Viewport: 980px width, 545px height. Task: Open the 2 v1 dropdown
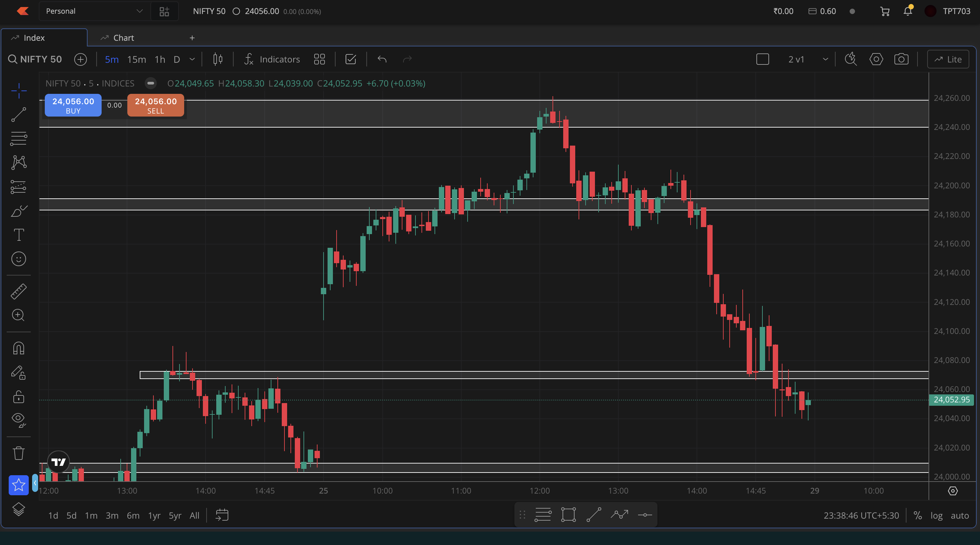pyautogui.click(x=809, y=59)
